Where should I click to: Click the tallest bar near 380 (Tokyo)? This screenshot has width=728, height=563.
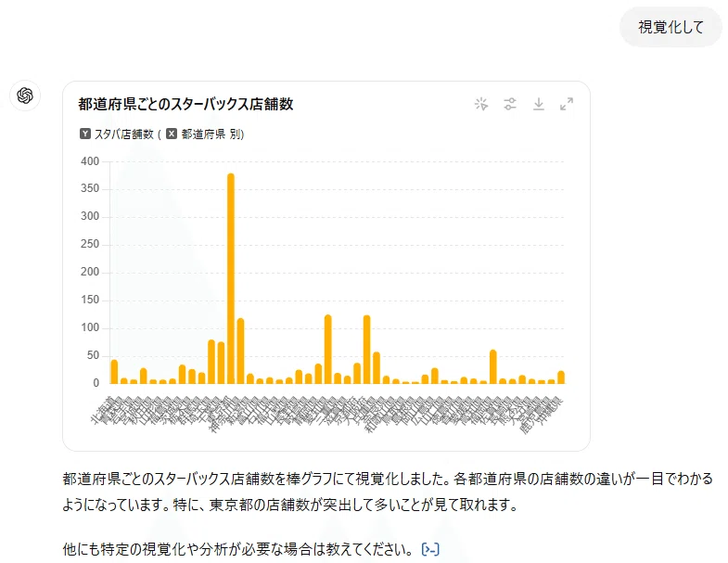[231, 278]
